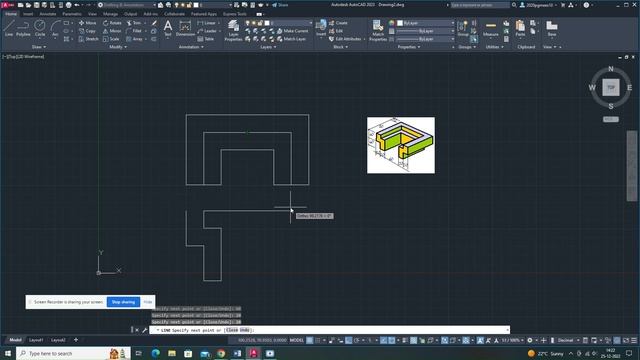Open the Output ribbon tab
Screen dimensions: 640x360
[131, 14]
